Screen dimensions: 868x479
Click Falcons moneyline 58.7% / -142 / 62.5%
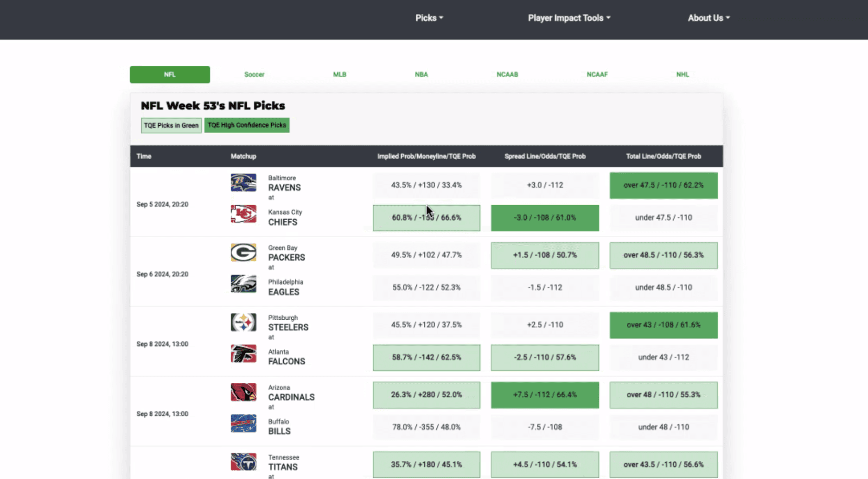pos(426,357)
